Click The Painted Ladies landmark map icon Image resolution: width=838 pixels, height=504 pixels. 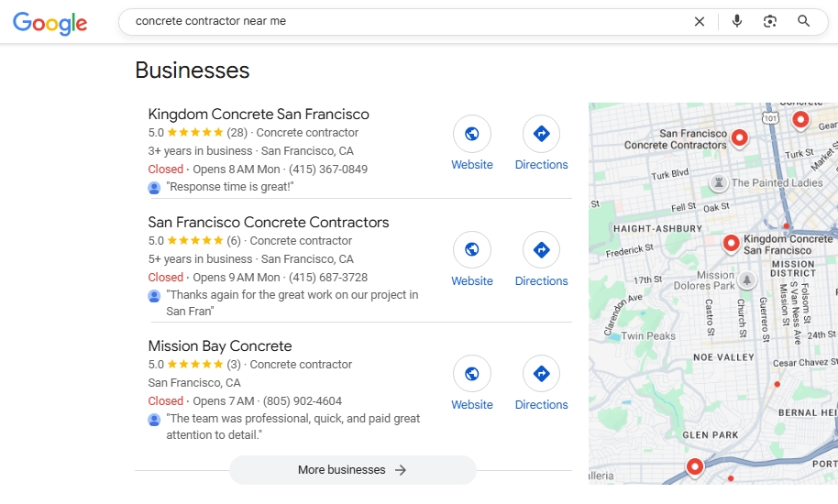click(x=719, y=182)
